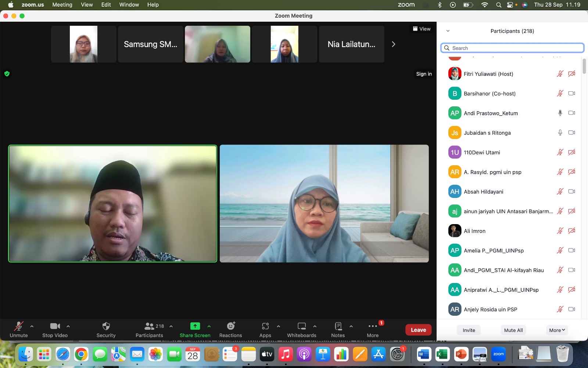
Task: Open System Settings from the Dock
Action: [x=397, y=354]
